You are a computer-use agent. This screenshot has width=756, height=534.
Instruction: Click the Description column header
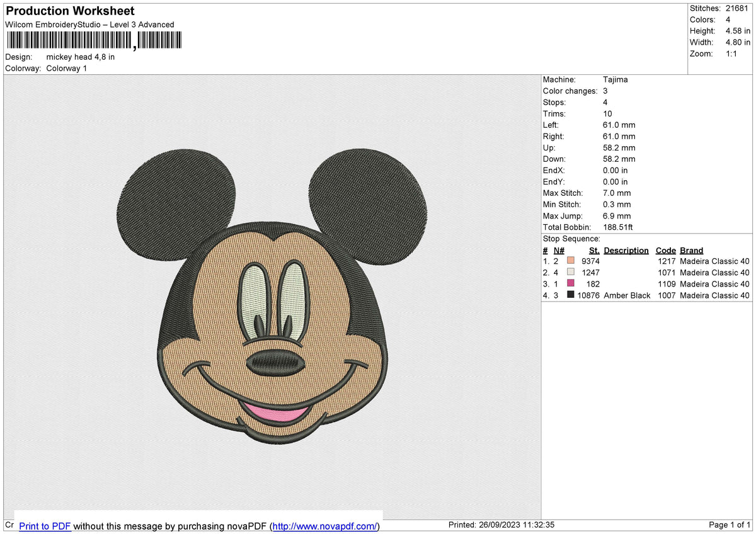[x=626, y=250]
